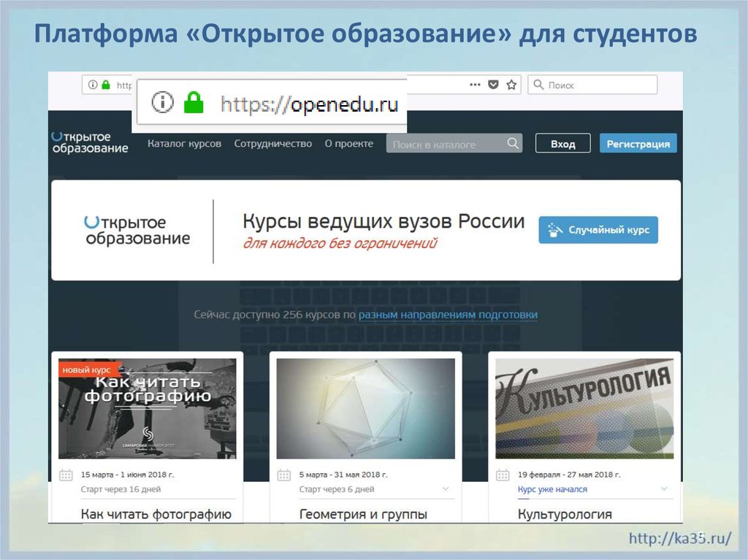Click the large Открытое образование banner logo
Screen dimensions: 748x560
(x=137, y=231)
